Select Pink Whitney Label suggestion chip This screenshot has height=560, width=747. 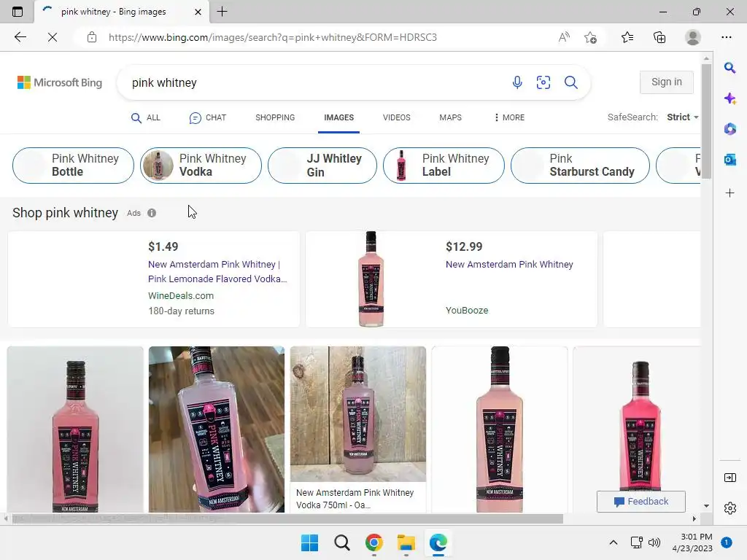click(x=444, y=166)
